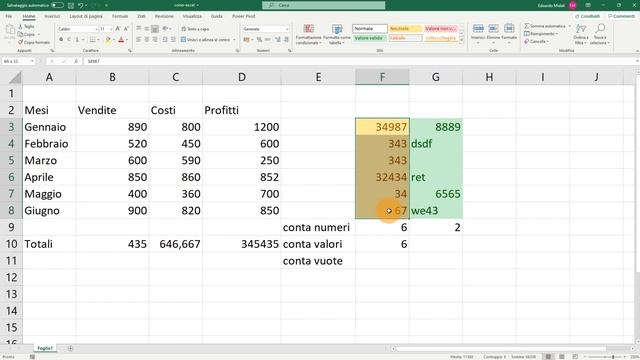Click the decrease decimal icon
640x360 pixels.
tap(285, 40)
